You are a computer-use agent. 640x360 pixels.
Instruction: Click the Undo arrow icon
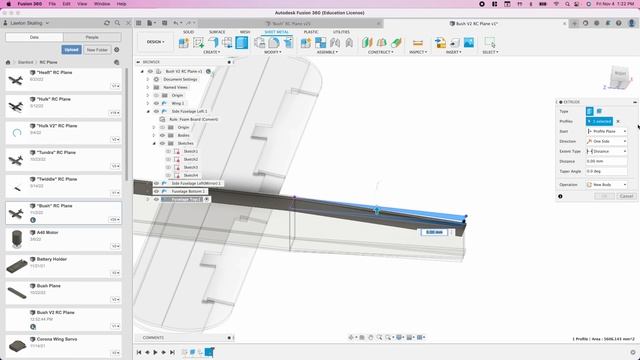pos(176,23)
